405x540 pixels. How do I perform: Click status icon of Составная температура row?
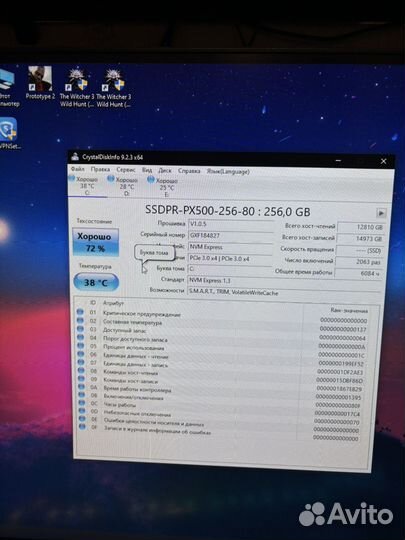coord(80,320)
